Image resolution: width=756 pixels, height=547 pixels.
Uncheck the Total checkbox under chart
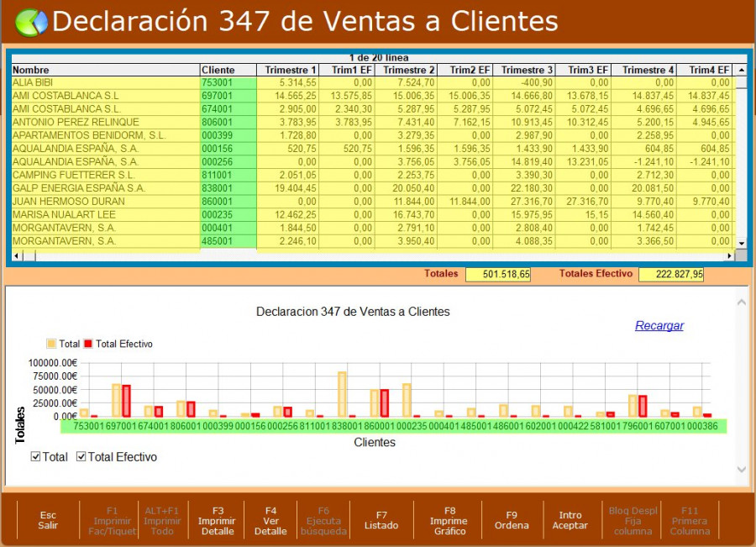[x=35, y=457]
